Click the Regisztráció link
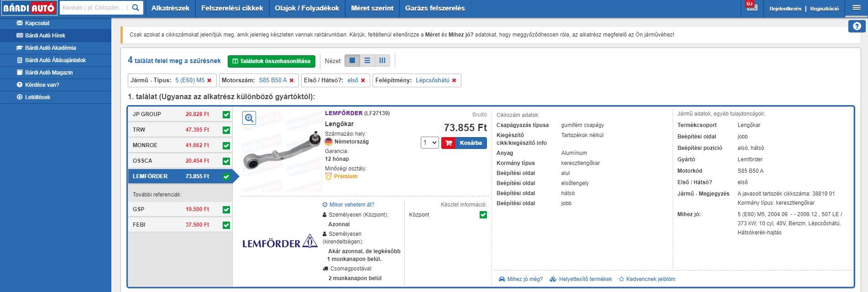 (824, 9)
